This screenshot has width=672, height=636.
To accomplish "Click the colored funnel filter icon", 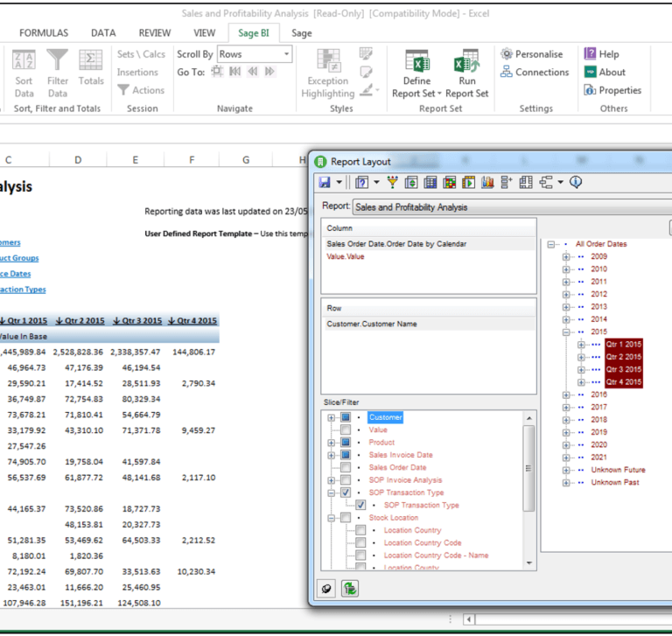I will click(392, 183).
